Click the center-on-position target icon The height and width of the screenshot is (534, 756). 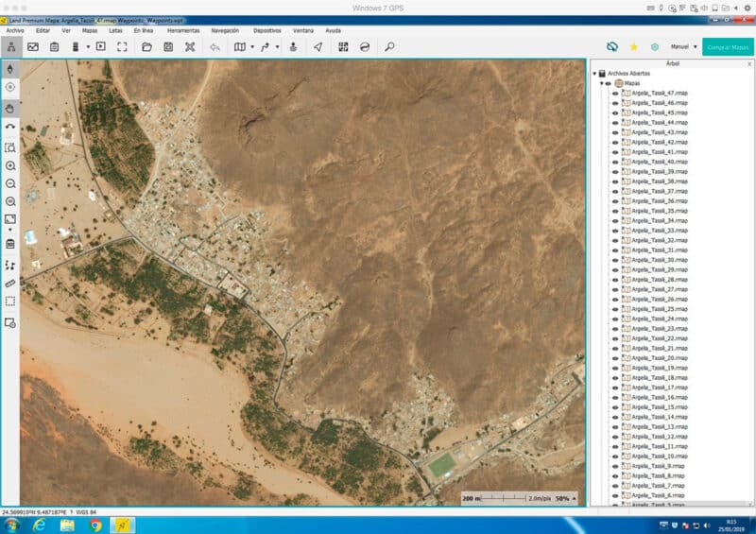click(10, 87)
